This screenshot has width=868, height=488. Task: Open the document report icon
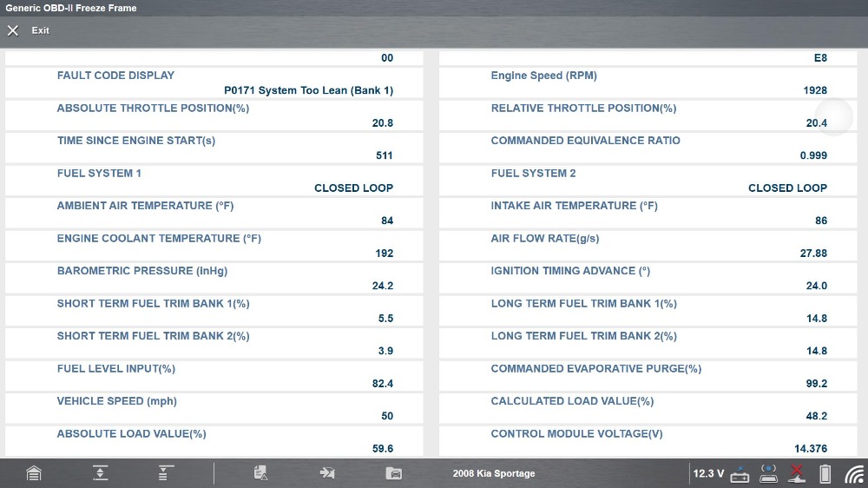(260, 473)
